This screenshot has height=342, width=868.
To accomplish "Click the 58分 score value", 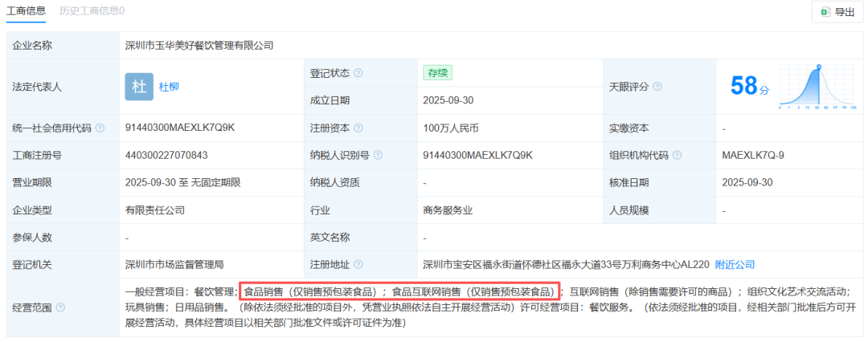I will pyautogui.click(x=749, y=87).
